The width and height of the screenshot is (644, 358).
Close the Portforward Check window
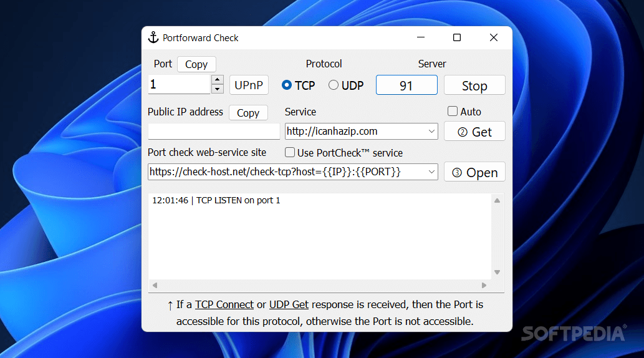(494, 37)
